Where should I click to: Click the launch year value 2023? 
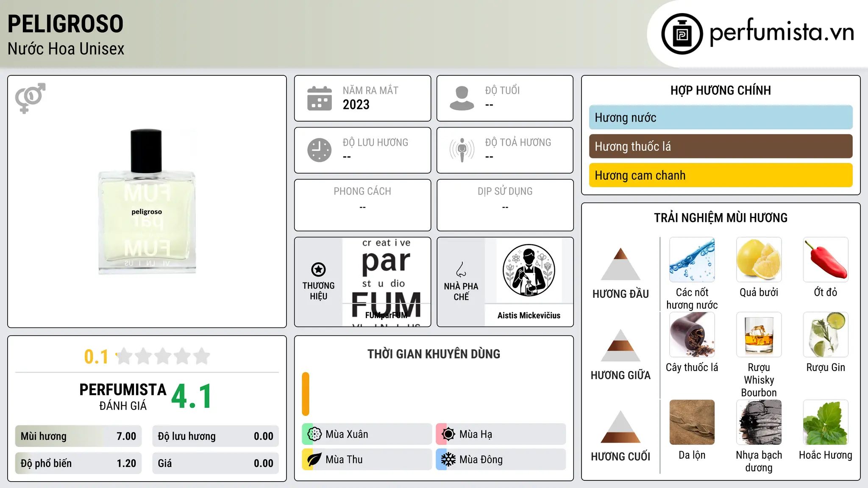click(356, 105)
